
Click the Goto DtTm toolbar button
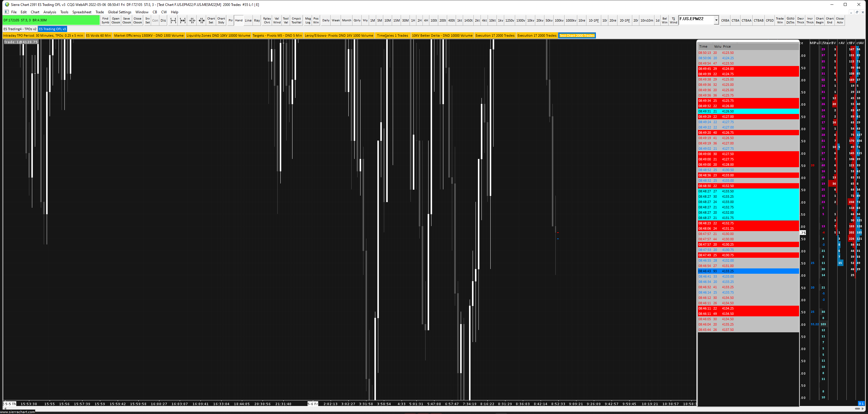[790, 20]
